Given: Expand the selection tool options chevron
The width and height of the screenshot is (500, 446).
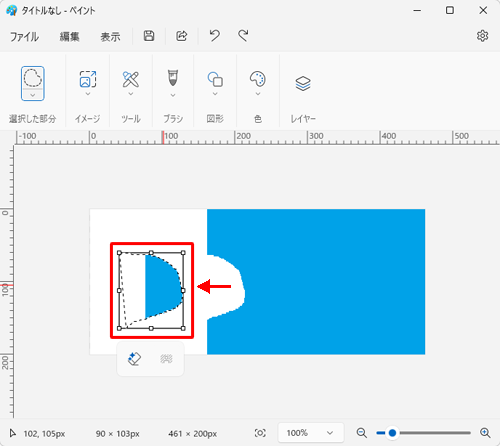Looking at the screenshot, I should [x=33, y=95].
